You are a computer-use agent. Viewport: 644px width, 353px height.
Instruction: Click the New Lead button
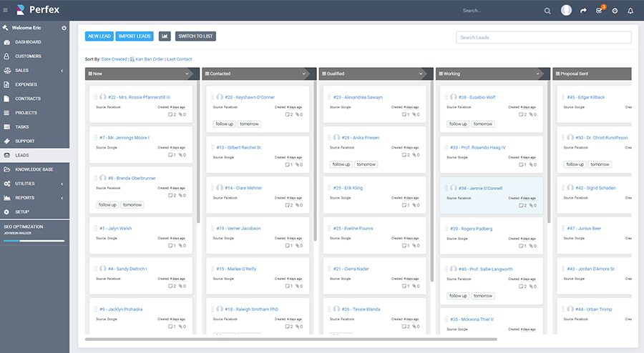(x=99, y=36)
